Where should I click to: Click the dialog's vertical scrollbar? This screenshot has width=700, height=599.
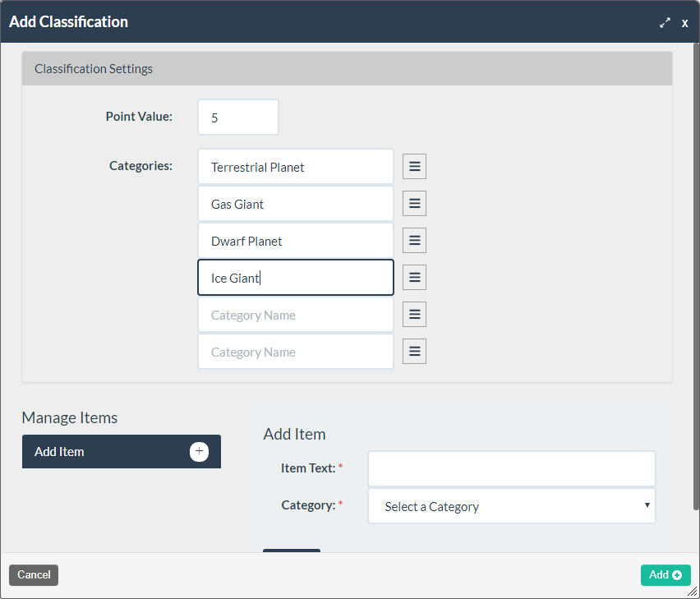(x=696, y=277)
